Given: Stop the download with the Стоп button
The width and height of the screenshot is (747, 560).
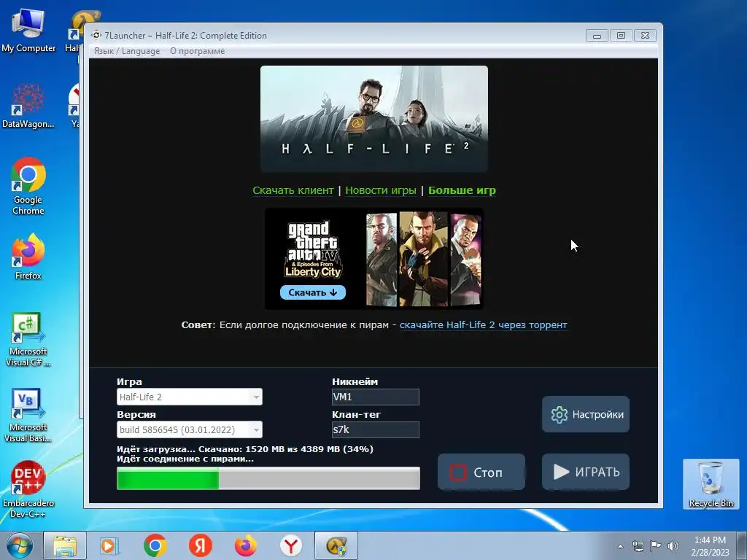Looking at the screenshot, I should pyautogui.click(x=481, y=472).
